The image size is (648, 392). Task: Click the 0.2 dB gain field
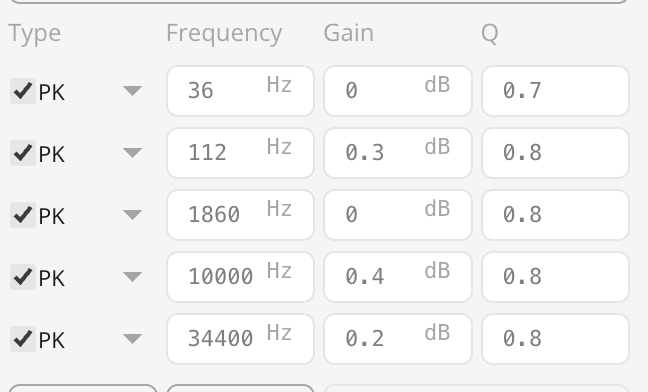coord(398,339)
